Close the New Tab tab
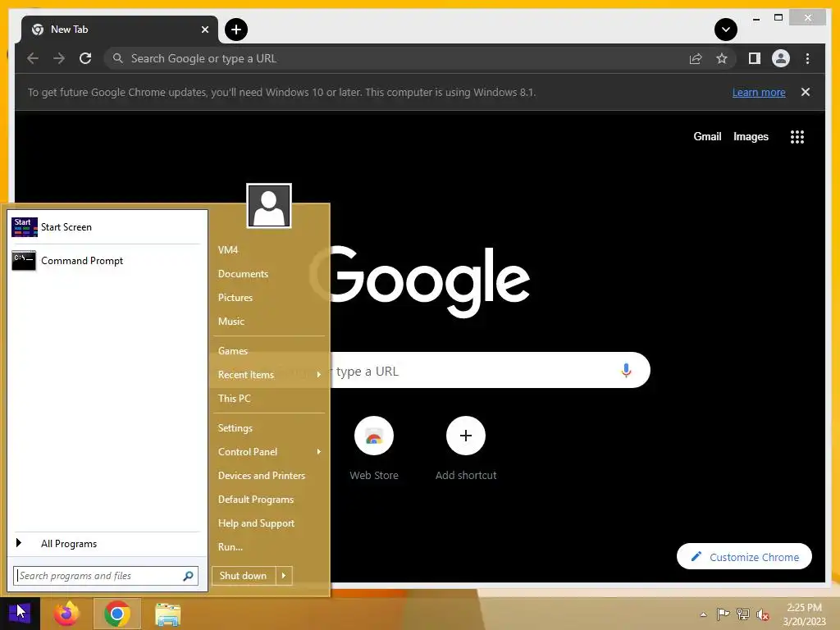840x630 pixels. click(204, 30)
